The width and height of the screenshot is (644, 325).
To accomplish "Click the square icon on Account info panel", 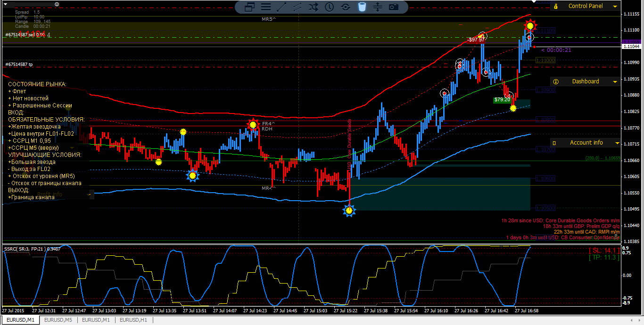I will (554, 143).
